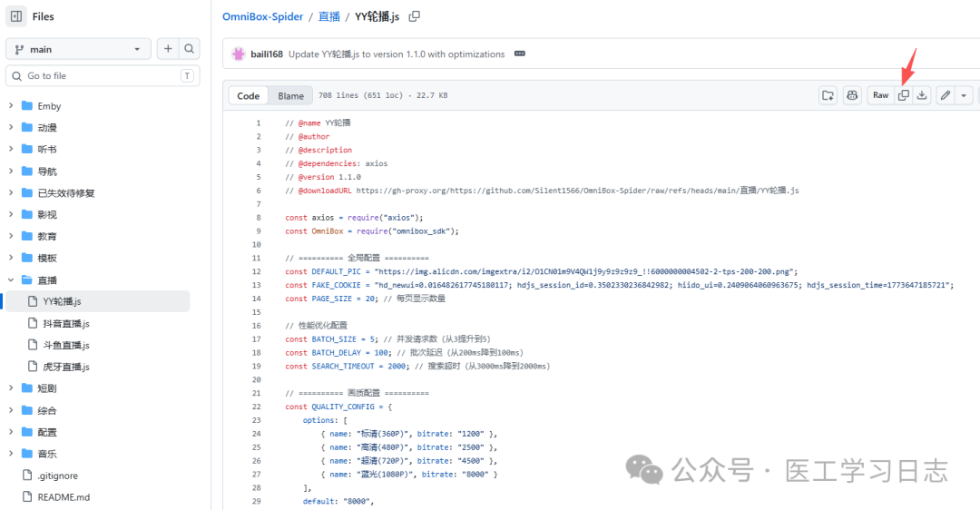Open the Copilot icon in file toolbar
The width and height of the screenshot is (980, 510).
click(x=852, y=95)
